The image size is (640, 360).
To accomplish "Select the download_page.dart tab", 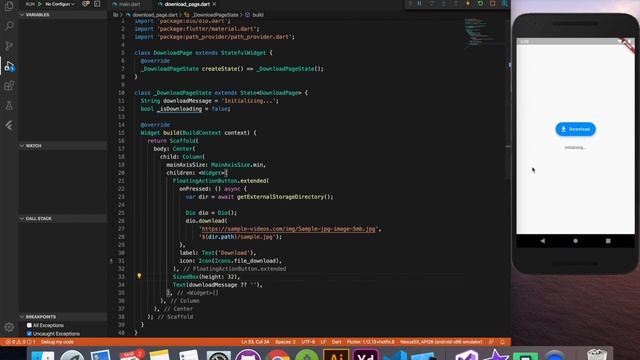I will pos(187,4).
